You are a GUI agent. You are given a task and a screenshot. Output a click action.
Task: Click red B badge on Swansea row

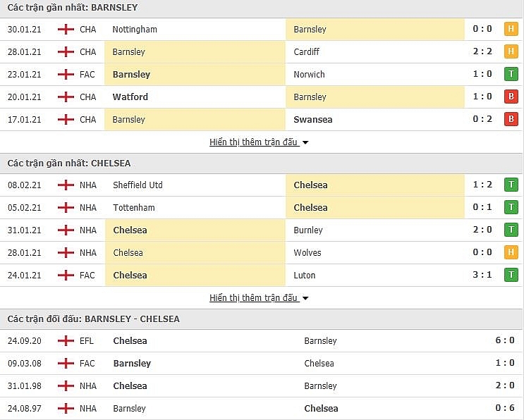pos(511,120)
